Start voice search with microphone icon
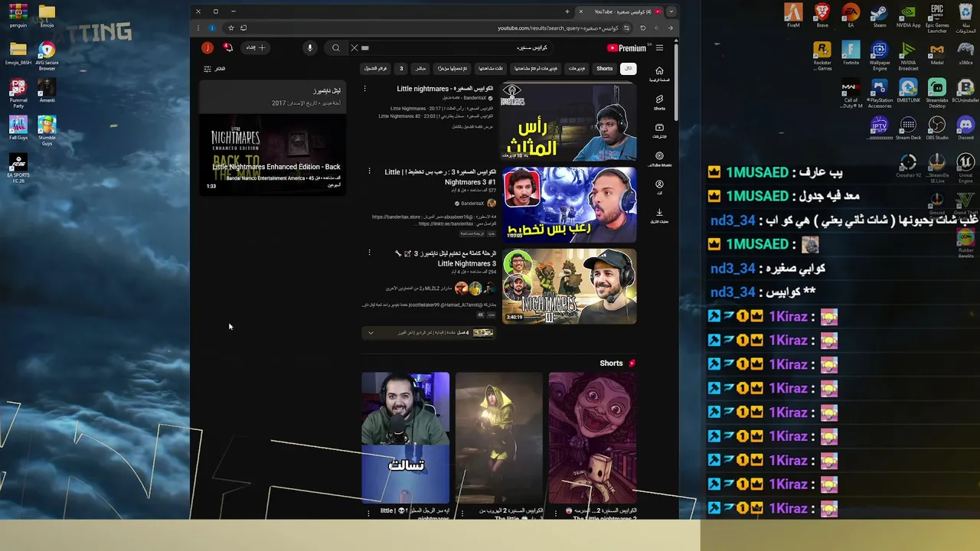Image resolution: width=980 pixels, height=551 pixels. [310, 48]
